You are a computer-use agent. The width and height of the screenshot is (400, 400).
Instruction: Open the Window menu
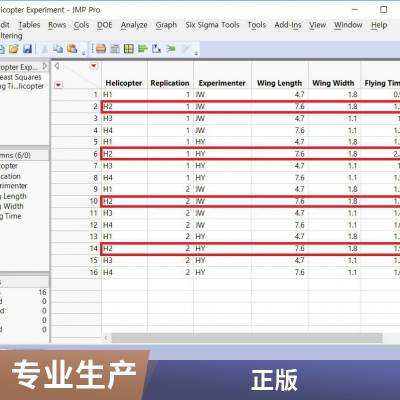[348, 25]
